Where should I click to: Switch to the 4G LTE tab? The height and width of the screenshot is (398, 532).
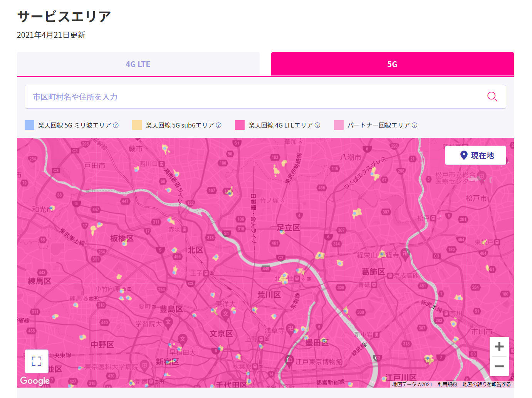[138, 64]
